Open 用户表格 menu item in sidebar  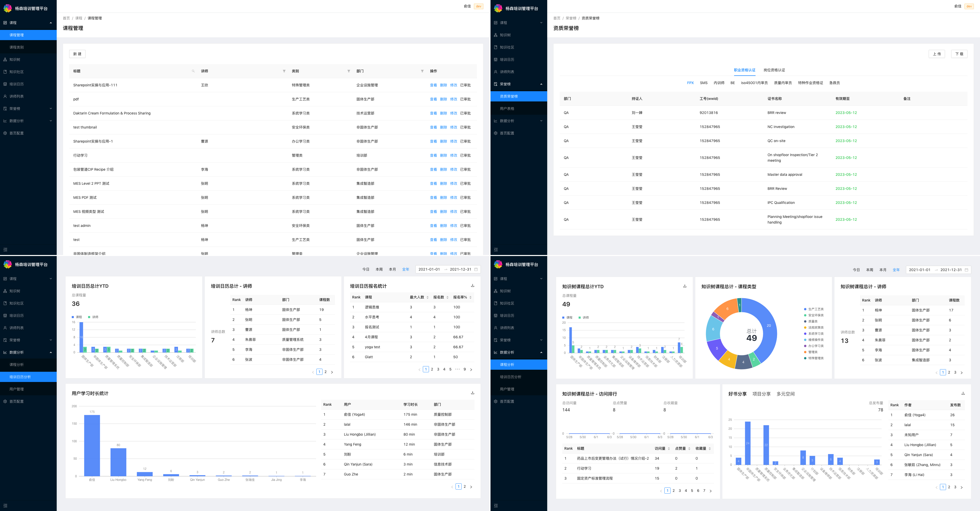point(519,109)
